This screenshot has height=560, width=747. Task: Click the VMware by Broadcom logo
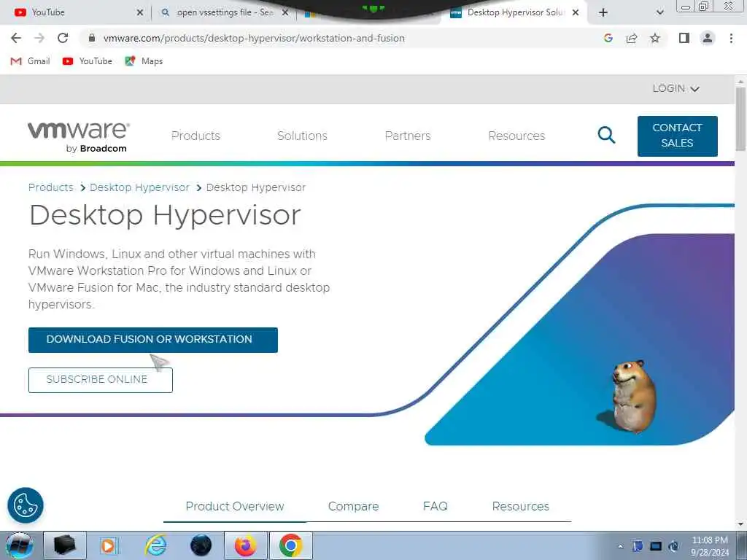79,136
